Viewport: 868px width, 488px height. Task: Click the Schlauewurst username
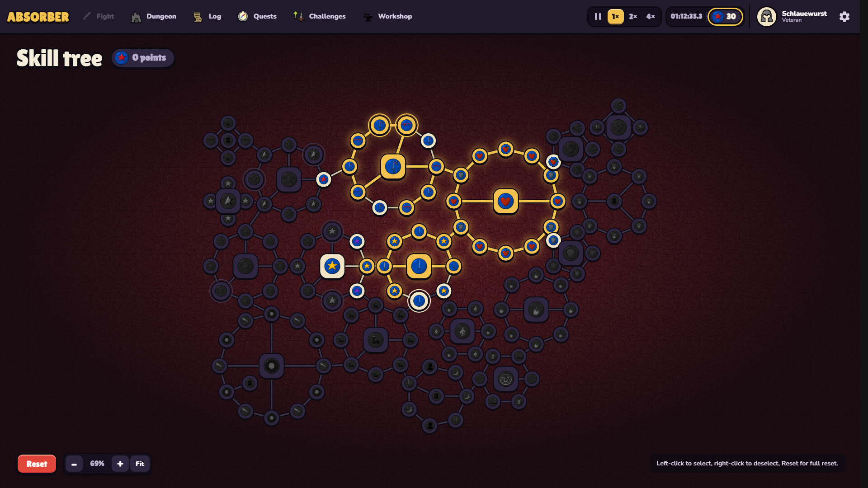(x=804, y=14)
